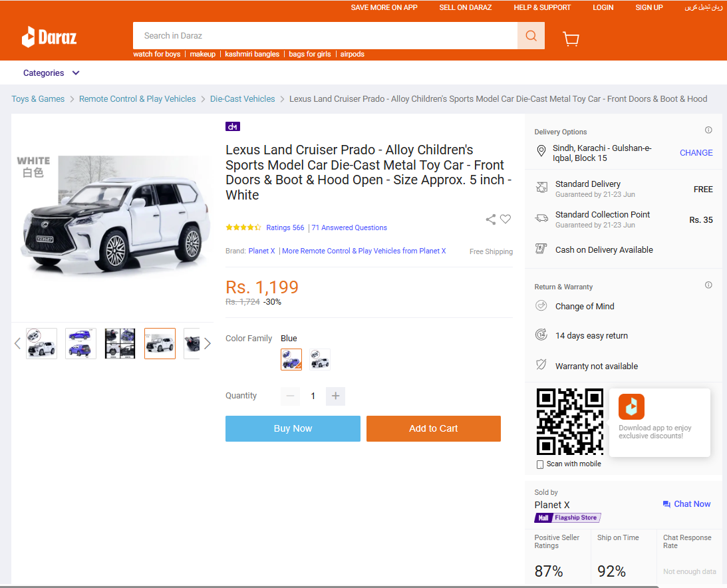Click 'airpods' suggested search

pyautogui.click(x=353, y=55)
